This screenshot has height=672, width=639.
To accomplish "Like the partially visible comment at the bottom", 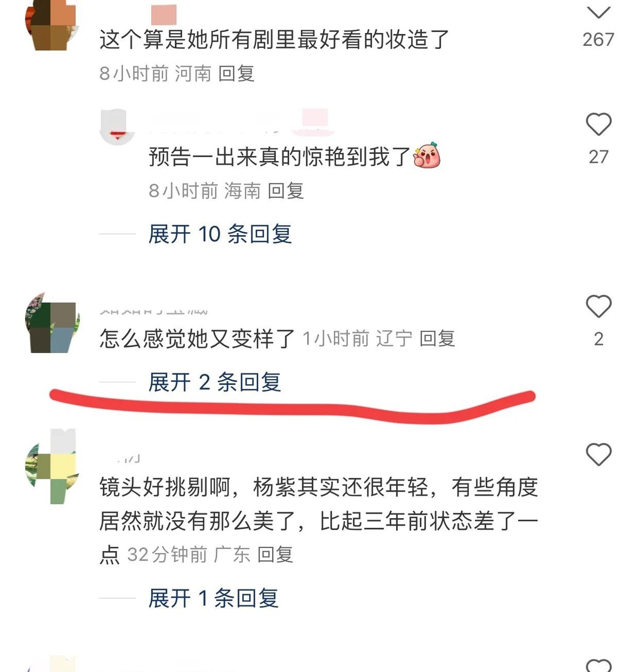I will pyautogui.click(x=599, y=666).
